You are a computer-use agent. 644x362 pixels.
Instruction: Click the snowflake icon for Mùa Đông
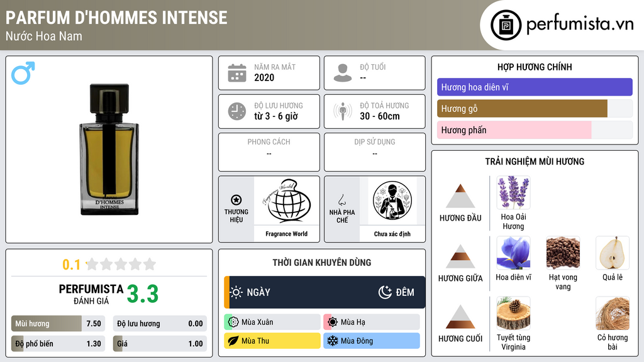click(333, 341)
